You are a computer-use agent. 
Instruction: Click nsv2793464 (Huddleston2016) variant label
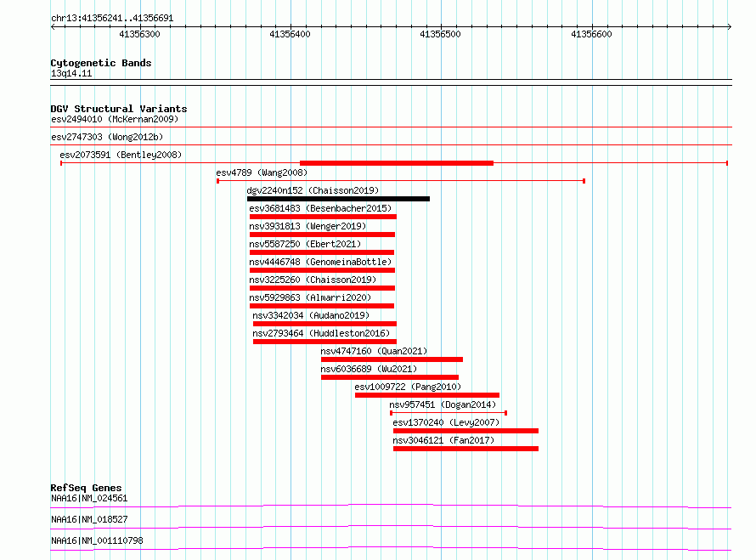pos(321,333)
